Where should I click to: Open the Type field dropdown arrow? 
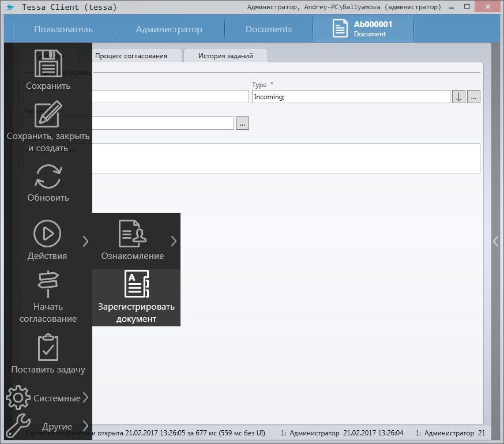click(x=458, y=97)
